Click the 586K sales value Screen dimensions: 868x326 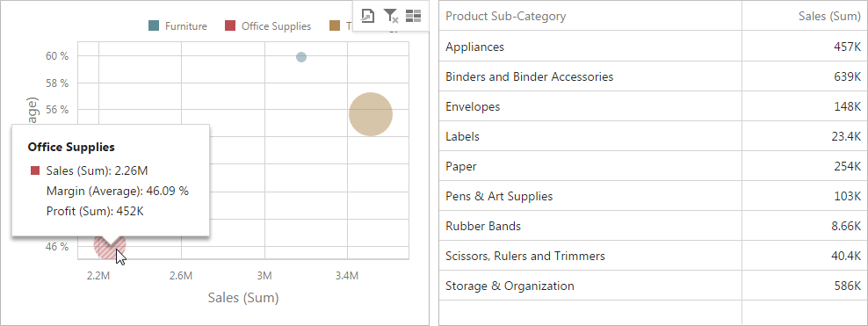click(x=847, y=286)
